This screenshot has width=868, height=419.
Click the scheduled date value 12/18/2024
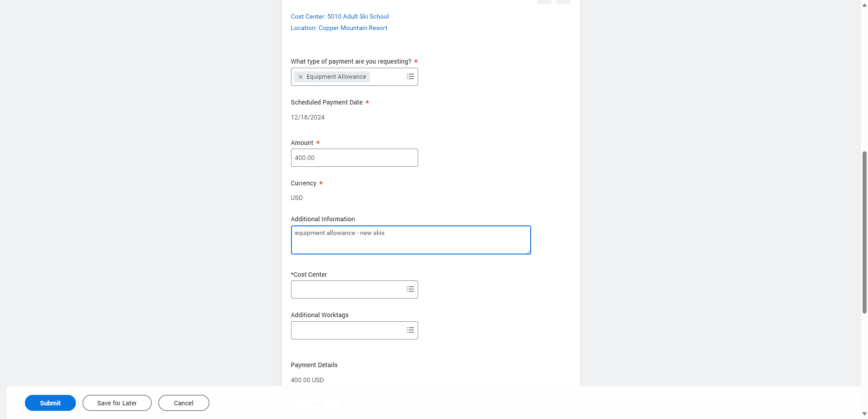pyautogui.click(x=308, y=117)
